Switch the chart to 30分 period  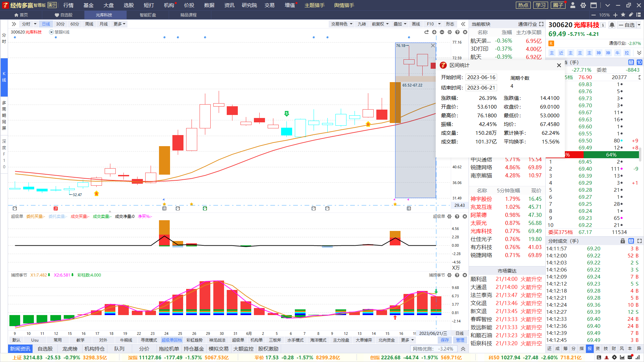coord(60,24)
